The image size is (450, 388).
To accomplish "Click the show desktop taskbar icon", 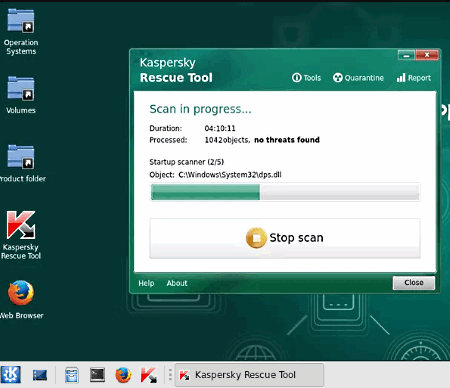I will click(40, 375).
